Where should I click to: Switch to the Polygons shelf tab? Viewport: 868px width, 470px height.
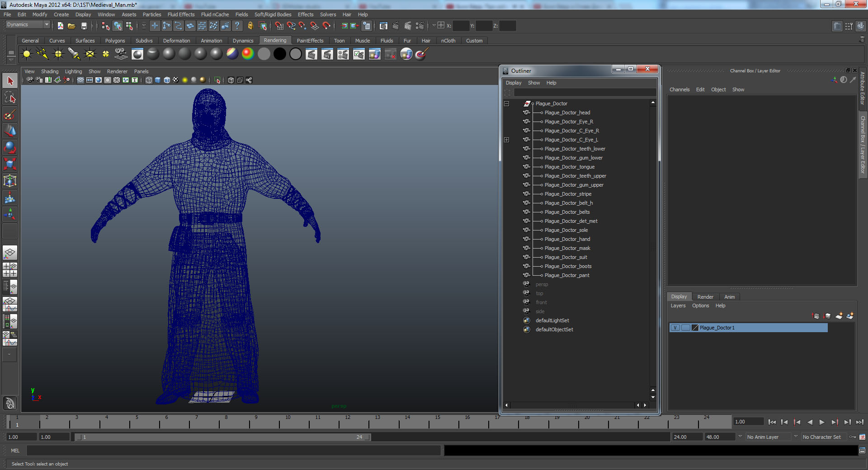115,41
